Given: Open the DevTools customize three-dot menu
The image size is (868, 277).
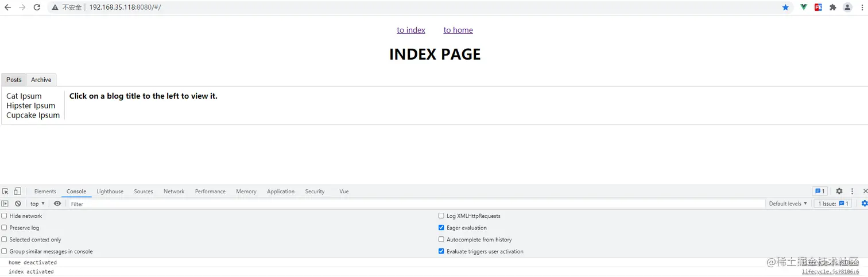Looking at the screenshot, I should click(852, 192).
